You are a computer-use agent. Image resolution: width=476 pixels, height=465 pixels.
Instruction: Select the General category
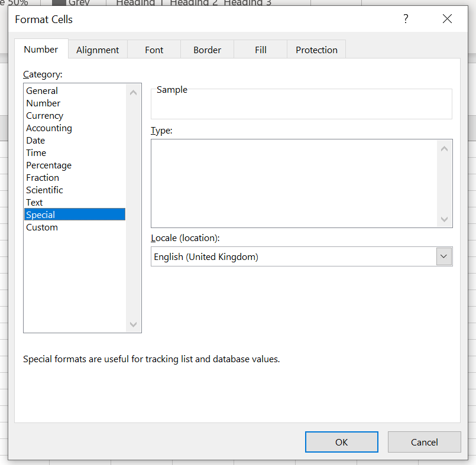[42, 91]
